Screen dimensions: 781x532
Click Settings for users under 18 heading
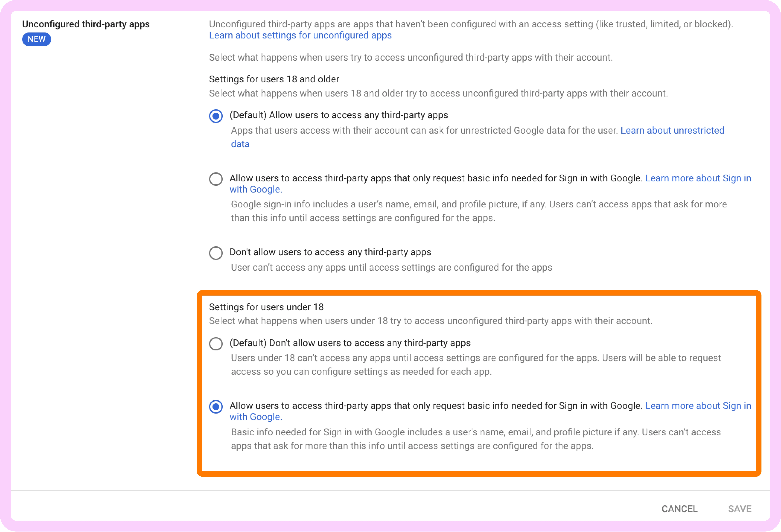point(266,307)
